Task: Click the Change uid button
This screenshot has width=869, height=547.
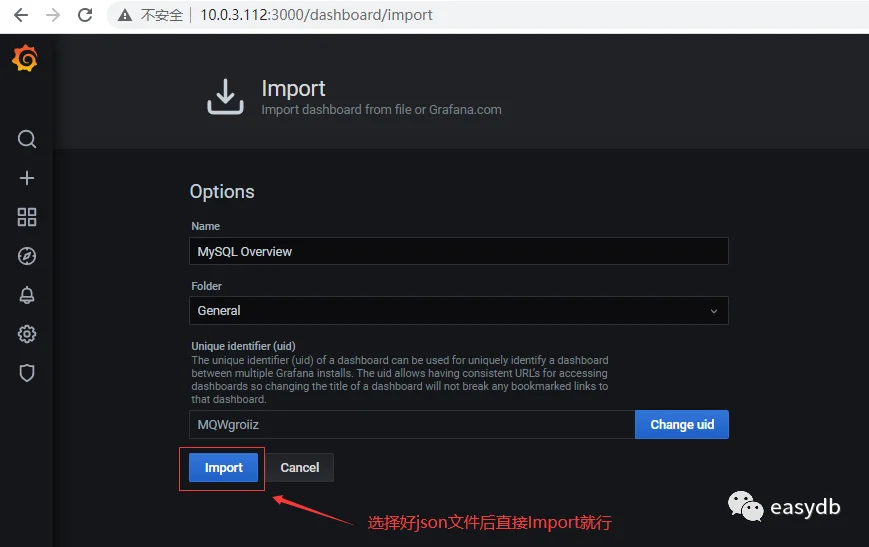Action: 682,425
